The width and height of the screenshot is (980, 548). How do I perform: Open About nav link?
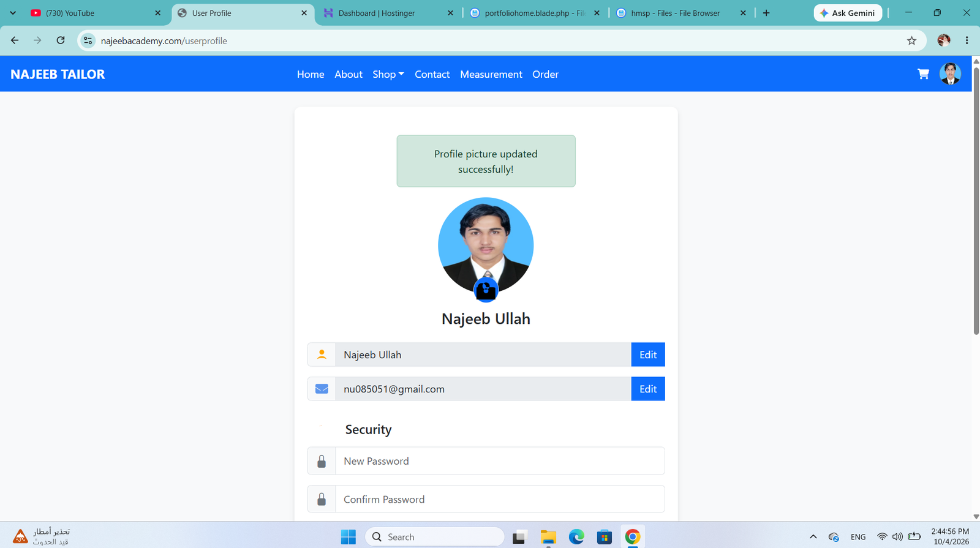point(349,74)
